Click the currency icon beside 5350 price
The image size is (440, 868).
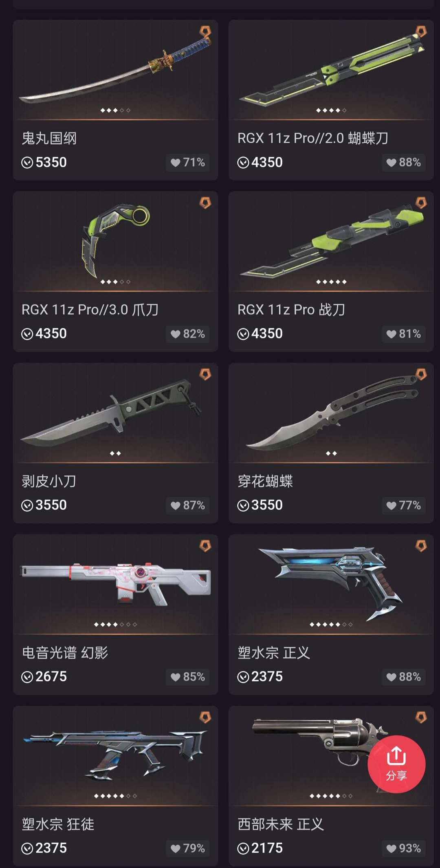click(x=27, y=163)
